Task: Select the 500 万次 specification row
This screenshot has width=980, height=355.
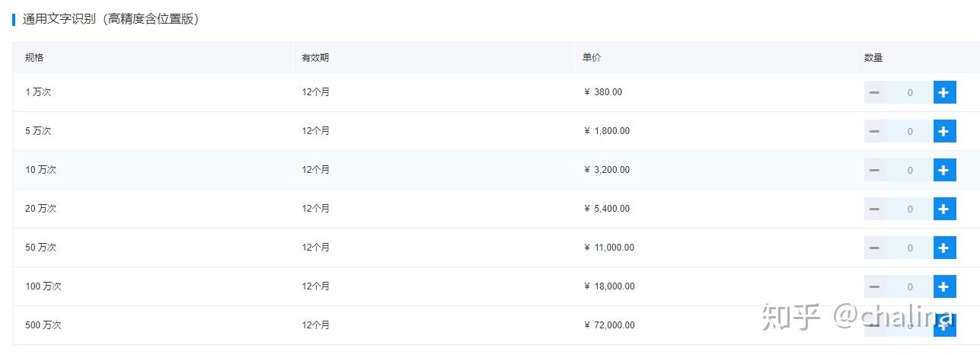Action: click(x=43, y=325)
